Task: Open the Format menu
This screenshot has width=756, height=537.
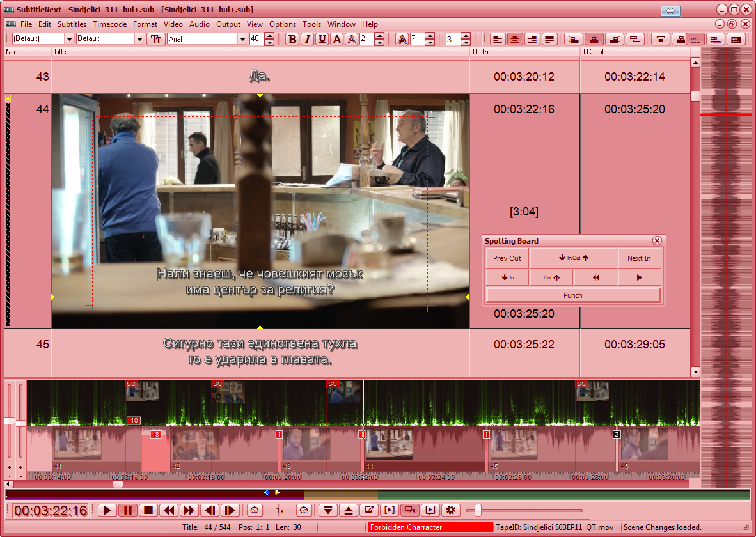Action: tap(145, 24)
